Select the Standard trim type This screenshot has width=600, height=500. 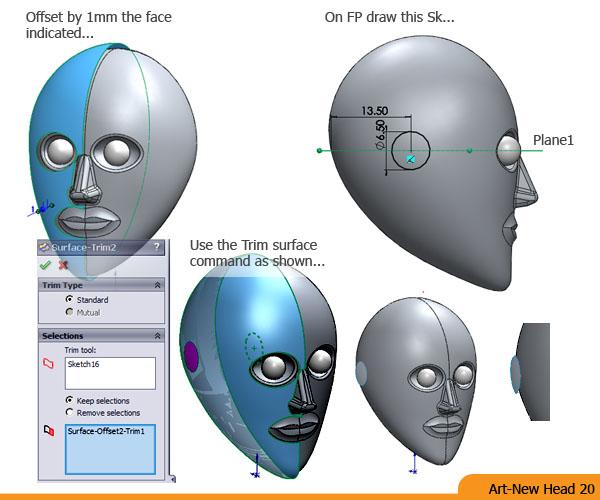[69, 299]
